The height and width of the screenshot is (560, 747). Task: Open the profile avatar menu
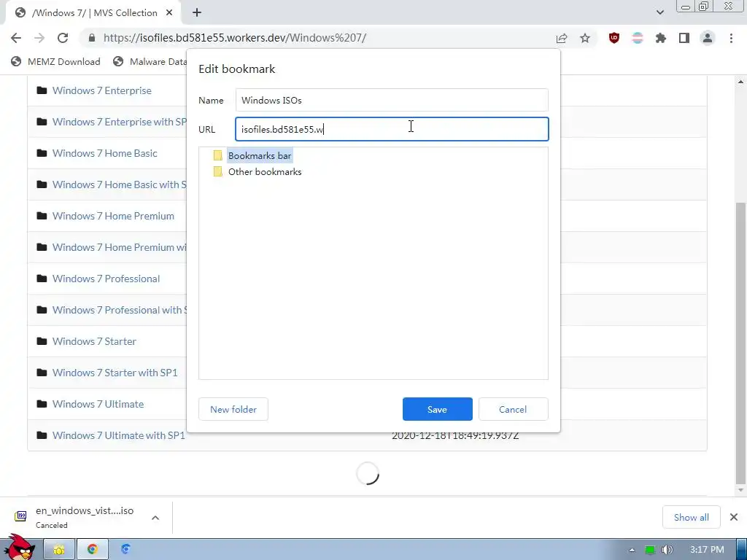click(x=708, y=38)
